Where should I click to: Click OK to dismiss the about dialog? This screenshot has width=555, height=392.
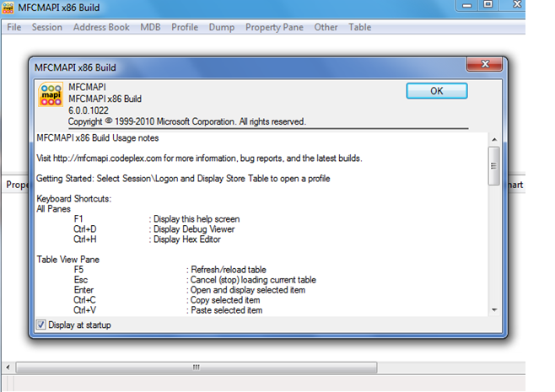coord(437,91)
